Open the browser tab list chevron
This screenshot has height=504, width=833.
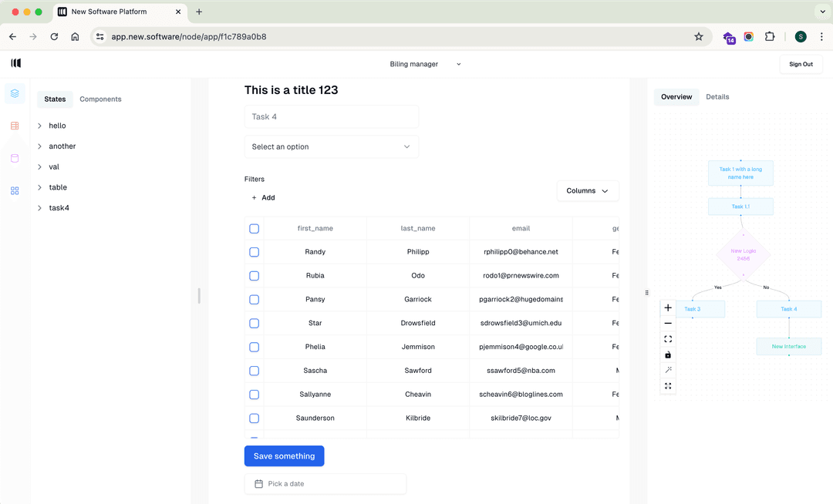coord(822,12)
